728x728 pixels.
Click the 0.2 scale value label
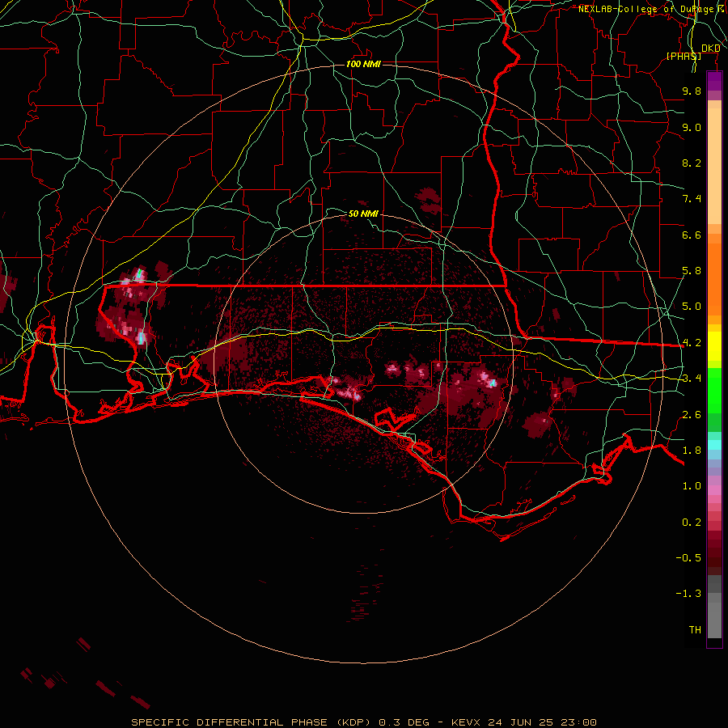692,523
